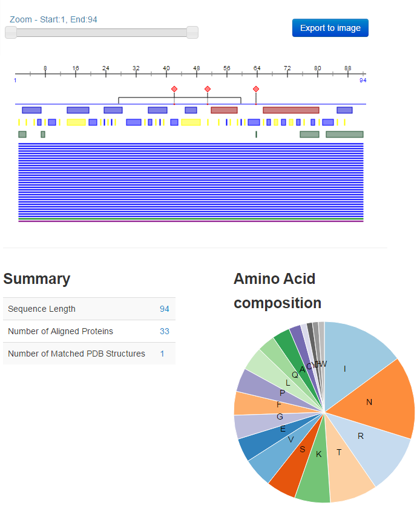Viewport: 420px width, 517px height.
Task: Click the Export to image button
Action: pos(330,28)
